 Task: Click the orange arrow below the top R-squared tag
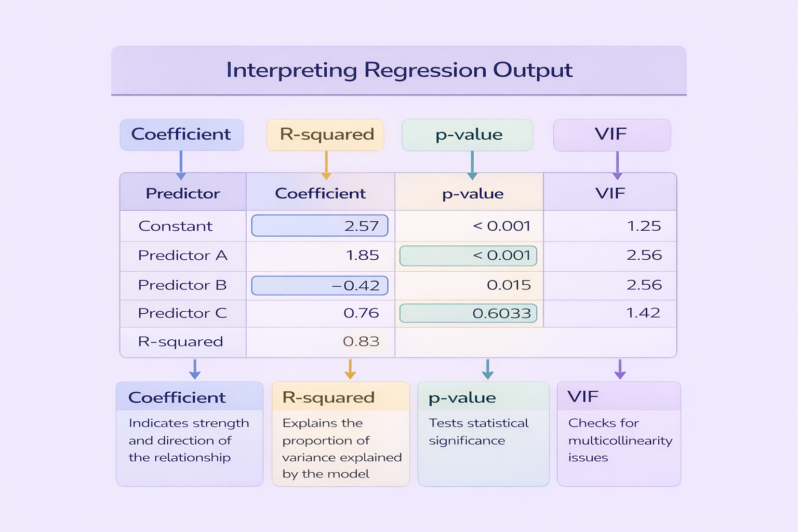click(x=326, y=165)
